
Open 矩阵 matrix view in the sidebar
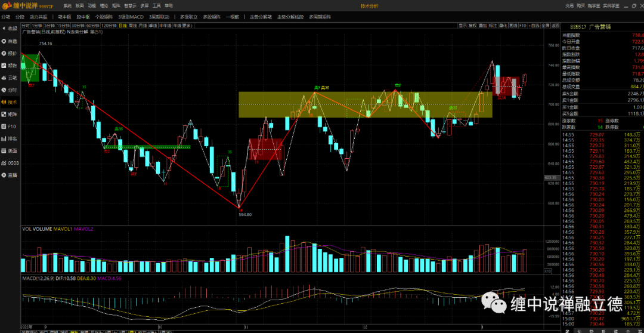(x=10, y=114)
